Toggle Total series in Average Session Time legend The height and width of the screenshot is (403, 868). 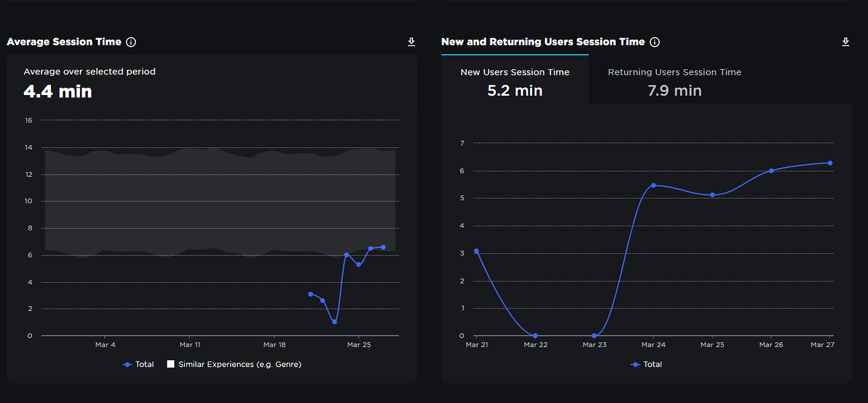click(x=138, y=364)
